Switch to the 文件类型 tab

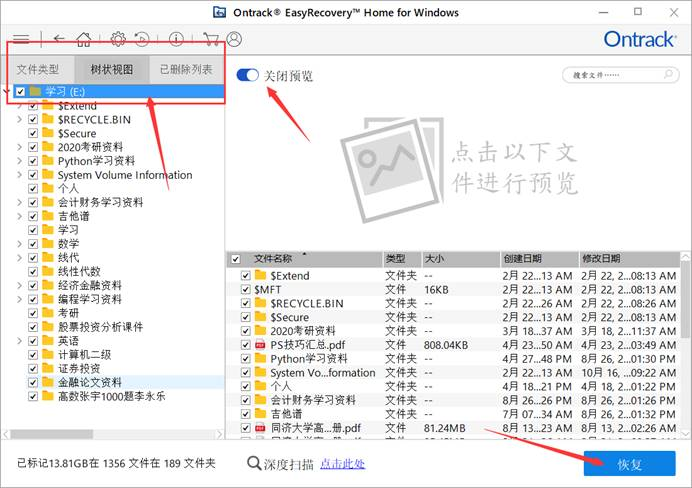(38, 69)
